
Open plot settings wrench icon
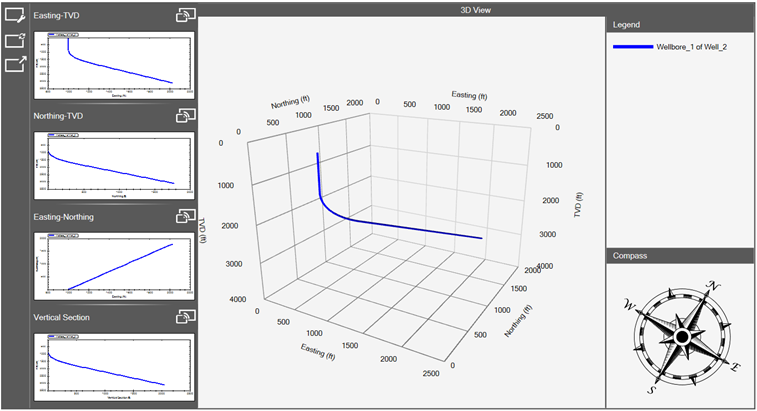[x=16, y=16]
